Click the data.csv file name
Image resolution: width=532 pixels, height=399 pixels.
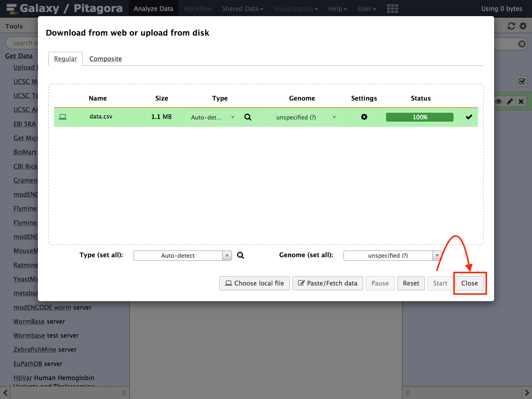(101, 116)
